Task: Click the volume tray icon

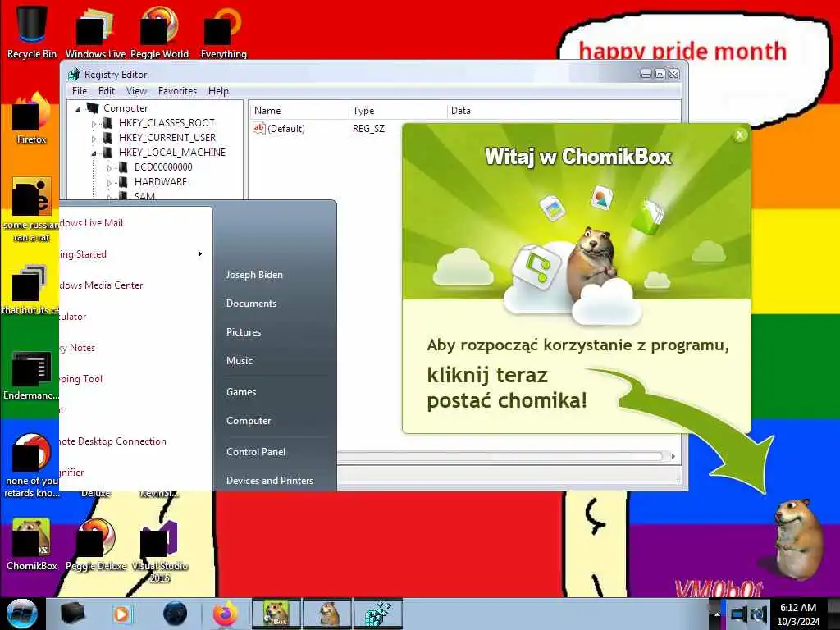Action: [759, 614]
